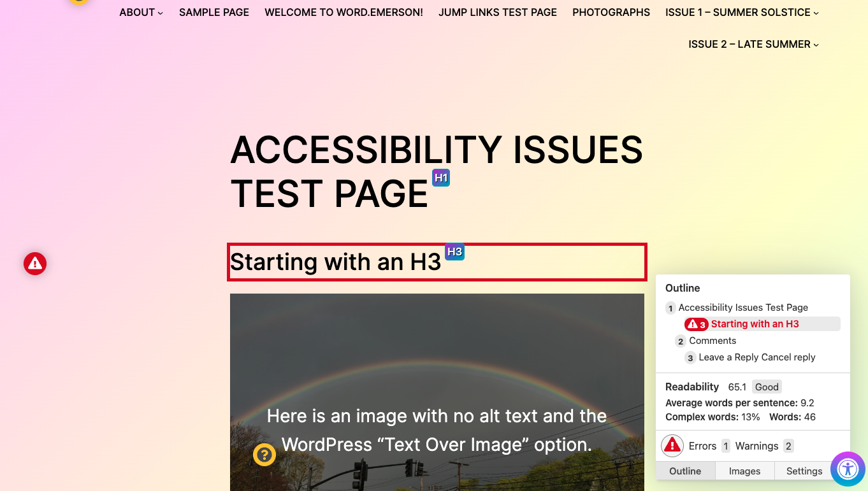Click the red error icon in left margin

(x=35, y=263)
